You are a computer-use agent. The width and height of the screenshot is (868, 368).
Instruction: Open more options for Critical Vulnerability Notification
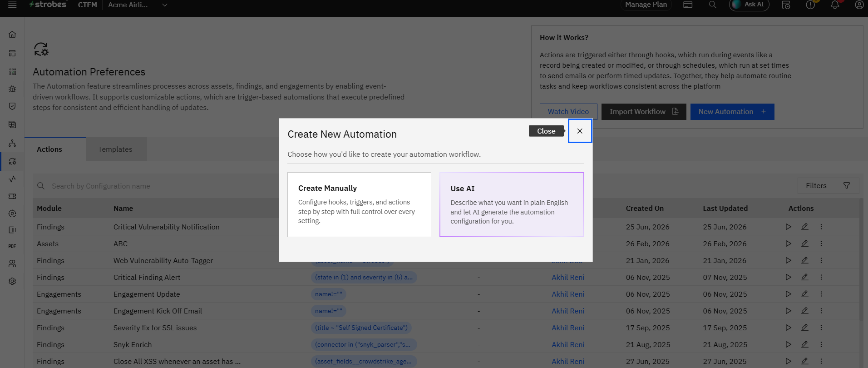pos(821,227)
